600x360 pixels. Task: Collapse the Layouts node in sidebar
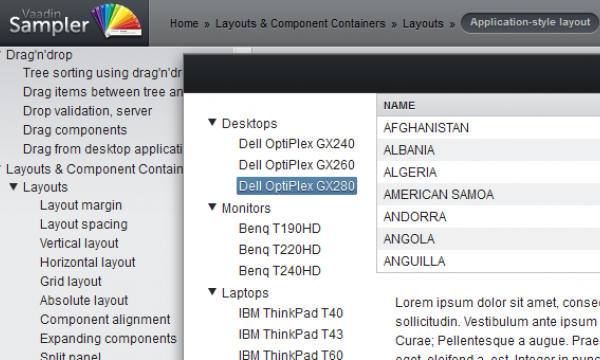[x=13, y=186]
